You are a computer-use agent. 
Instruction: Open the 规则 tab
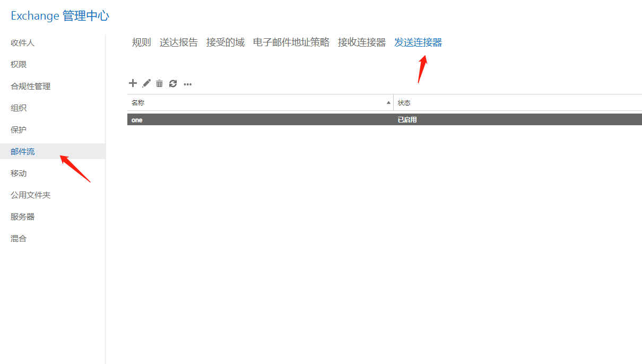(x=141, y=42)
